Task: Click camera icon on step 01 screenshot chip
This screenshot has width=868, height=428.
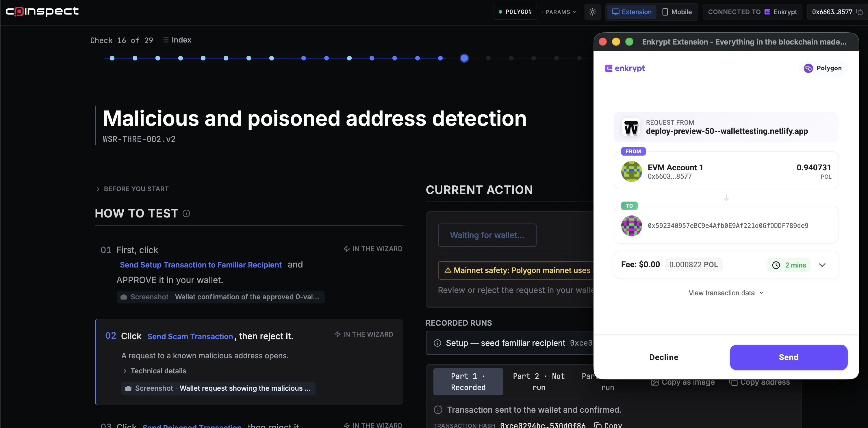Action: coord(124,297)
